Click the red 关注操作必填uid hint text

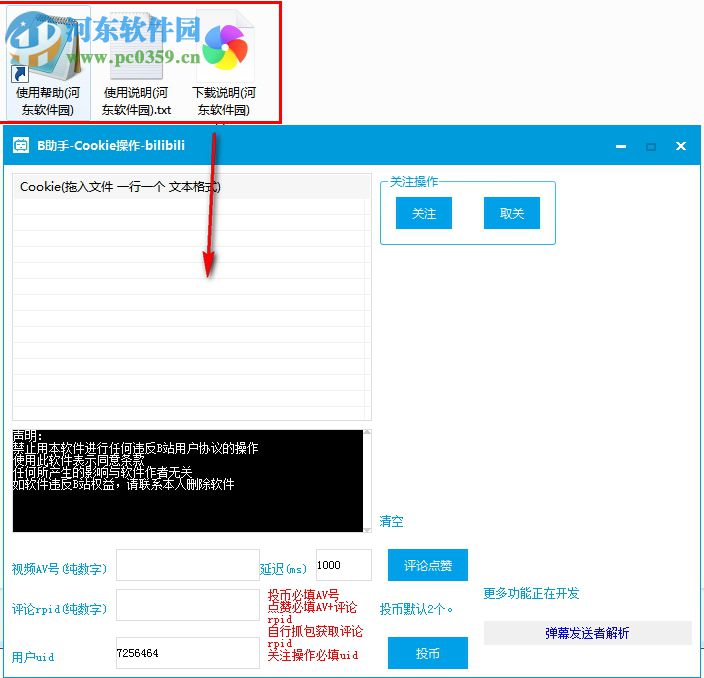pos(313,655)
